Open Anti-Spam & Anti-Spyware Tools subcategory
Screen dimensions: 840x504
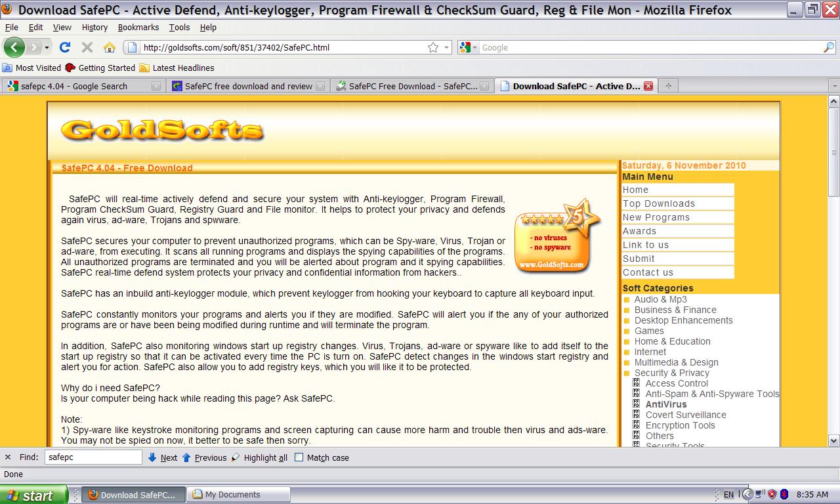[x=712, y=394]
